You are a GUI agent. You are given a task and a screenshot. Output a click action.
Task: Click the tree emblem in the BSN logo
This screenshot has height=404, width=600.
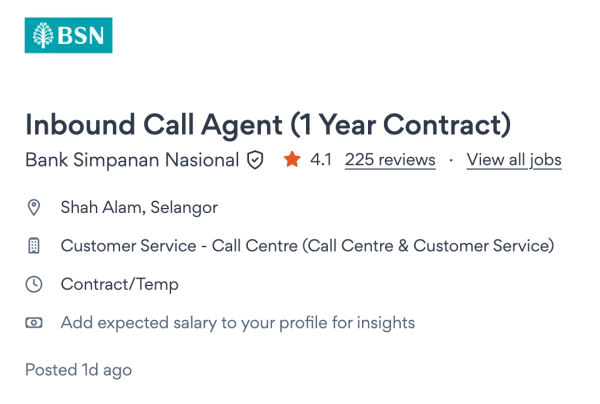(44, 35)
